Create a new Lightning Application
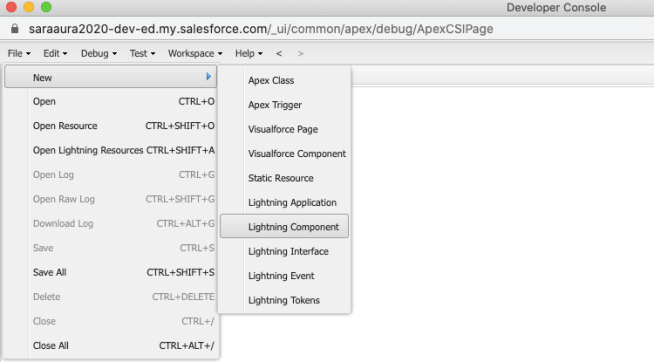 pyautogui.click(x=284, y=202)
